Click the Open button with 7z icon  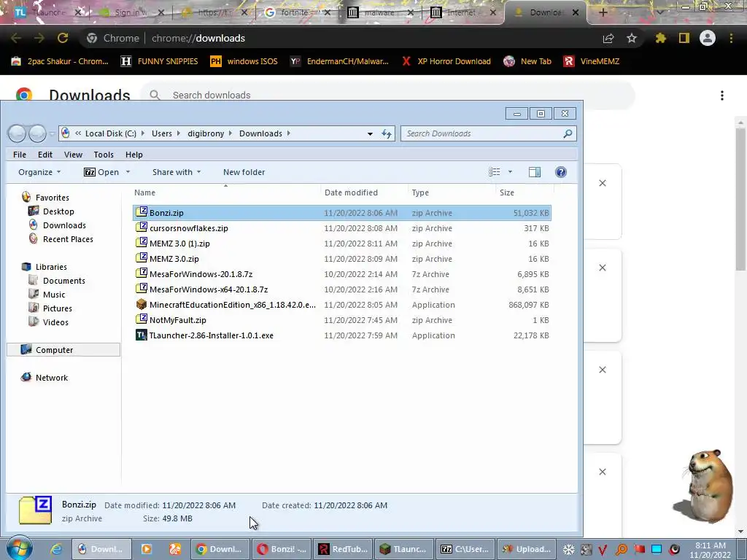coord(101,172)
